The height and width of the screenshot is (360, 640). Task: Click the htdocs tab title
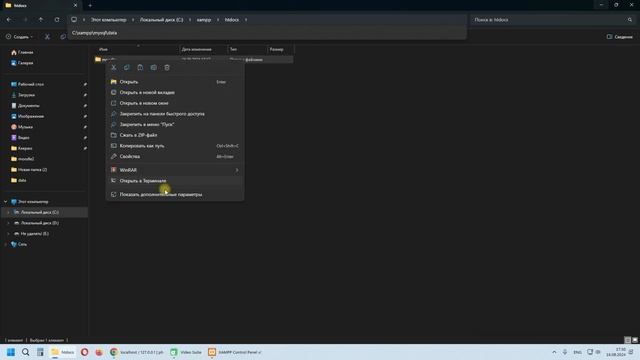pyautogui.click(x=20, y=5)
